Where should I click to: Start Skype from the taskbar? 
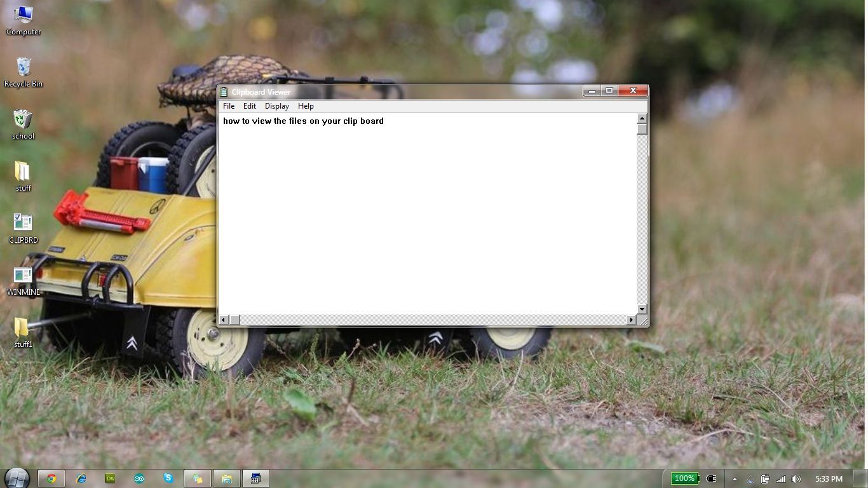pos(168,478)
